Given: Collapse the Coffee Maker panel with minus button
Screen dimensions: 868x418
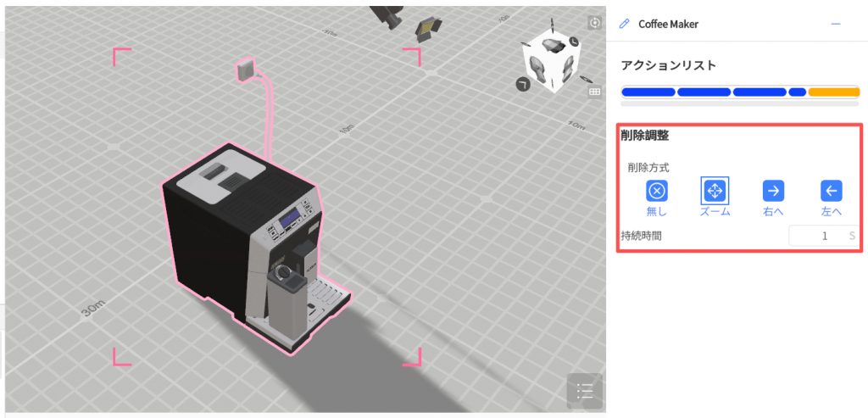Looking at the screenshot, I should coord(836,24).
